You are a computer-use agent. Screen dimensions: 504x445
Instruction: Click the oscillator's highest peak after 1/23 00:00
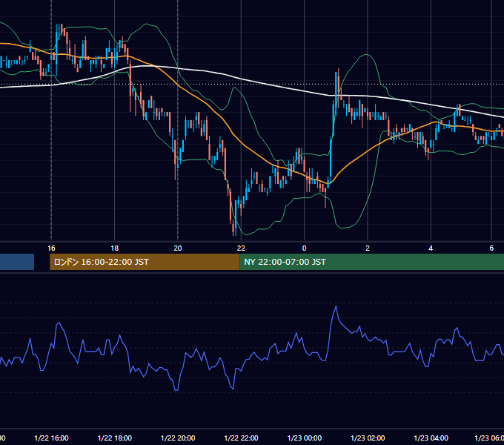click(336, 306)
